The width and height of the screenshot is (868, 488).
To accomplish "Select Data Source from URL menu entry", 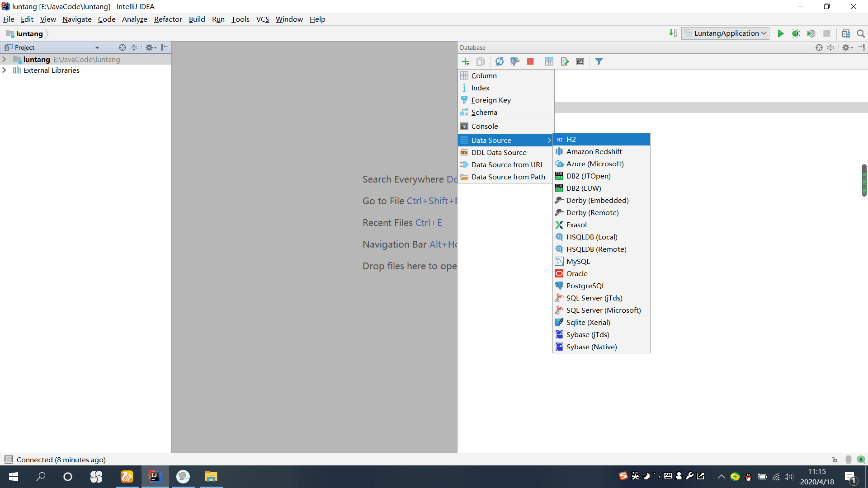I will click(507, 164).
